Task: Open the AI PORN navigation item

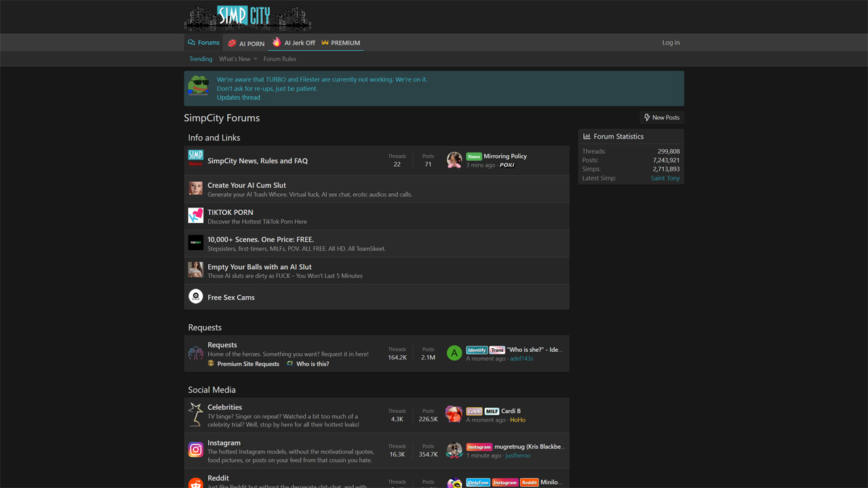Action: coord(246,43)
